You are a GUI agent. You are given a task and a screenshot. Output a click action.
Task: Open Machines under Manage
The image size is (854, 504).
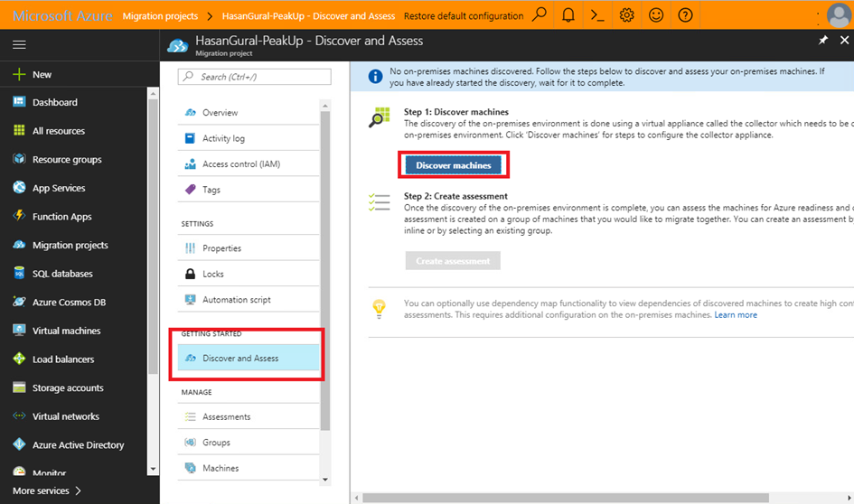[249, 468]
